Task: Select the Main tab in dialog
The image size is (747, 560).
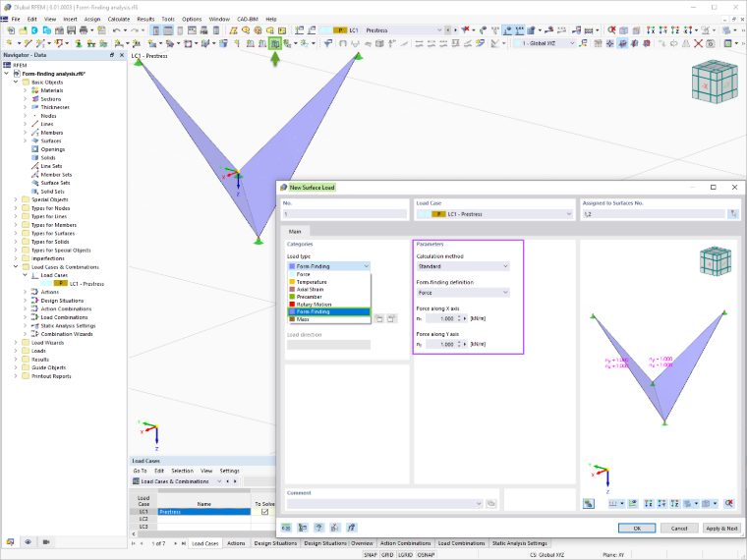Action: pyautogui.click(x=295, y=232)
